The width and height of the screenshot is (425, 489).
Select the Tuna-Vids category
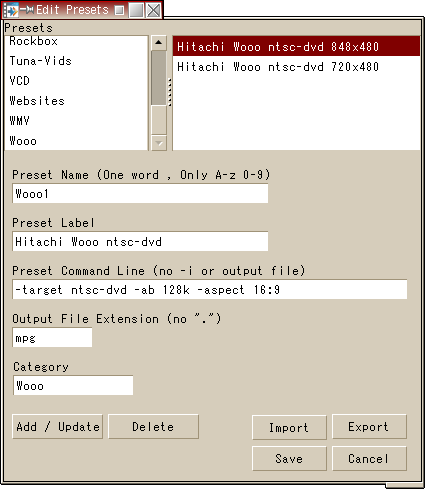click(x=76, y=61)
